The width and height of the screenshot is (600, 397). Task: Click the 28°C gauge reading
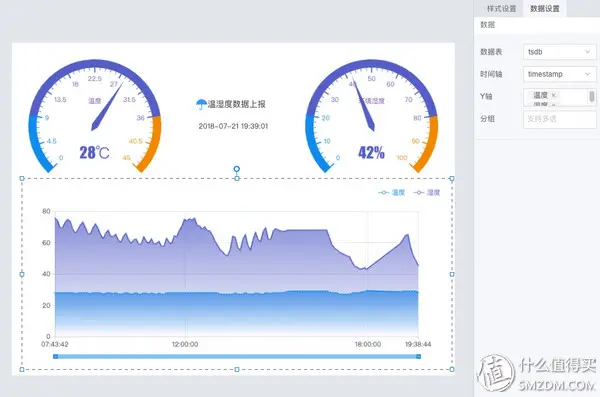pos(94,152)
